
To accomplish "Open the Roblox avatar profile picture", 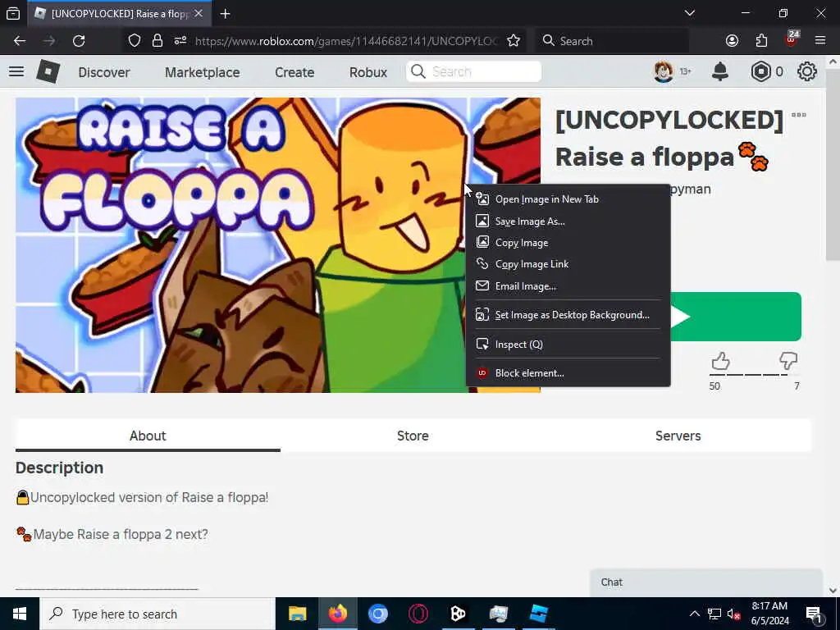I will coord(663,71).
